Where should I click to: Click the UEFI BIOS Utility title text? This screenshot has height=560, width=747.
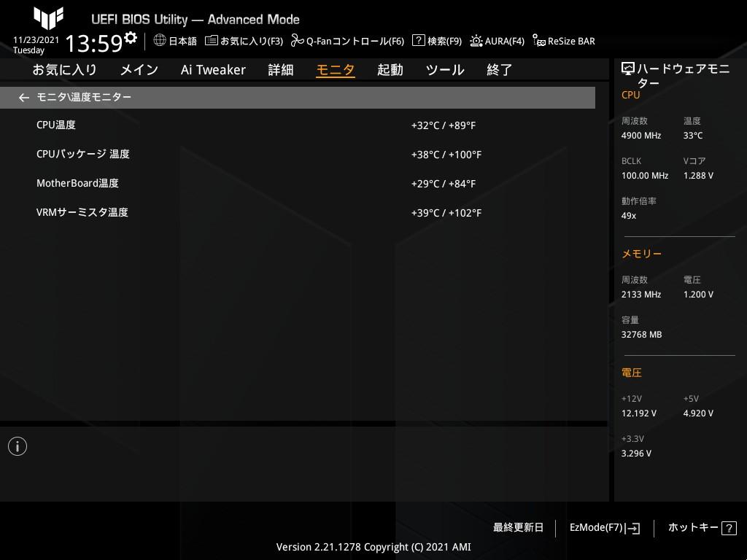click(196, 20)
